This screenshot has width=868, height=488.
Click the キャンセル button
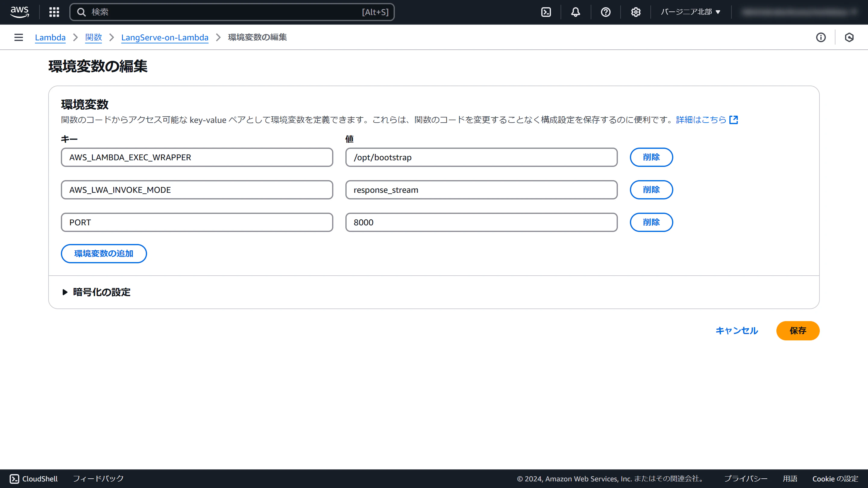point(737,331)
